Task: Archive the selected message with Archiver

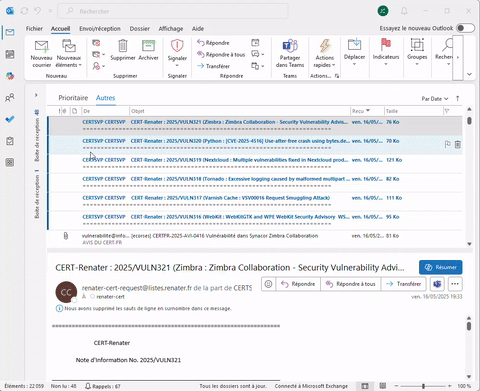Action: [148, 50]
